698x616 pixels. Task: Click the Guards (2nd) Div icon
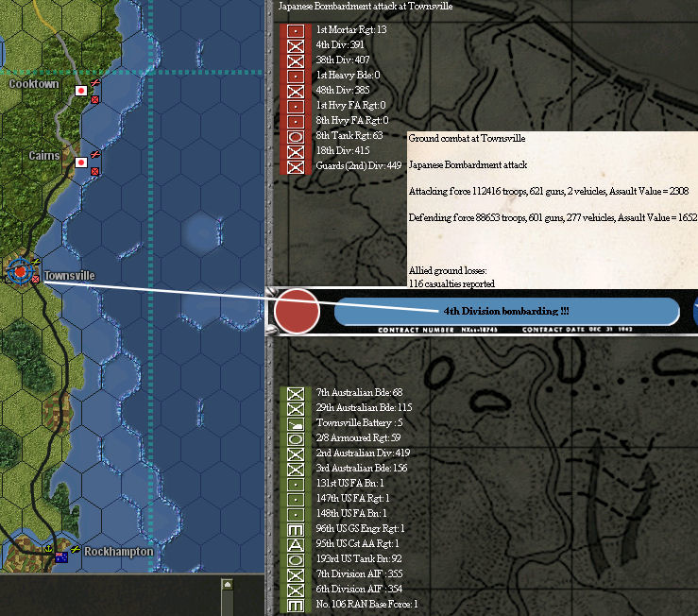(296, 167)
